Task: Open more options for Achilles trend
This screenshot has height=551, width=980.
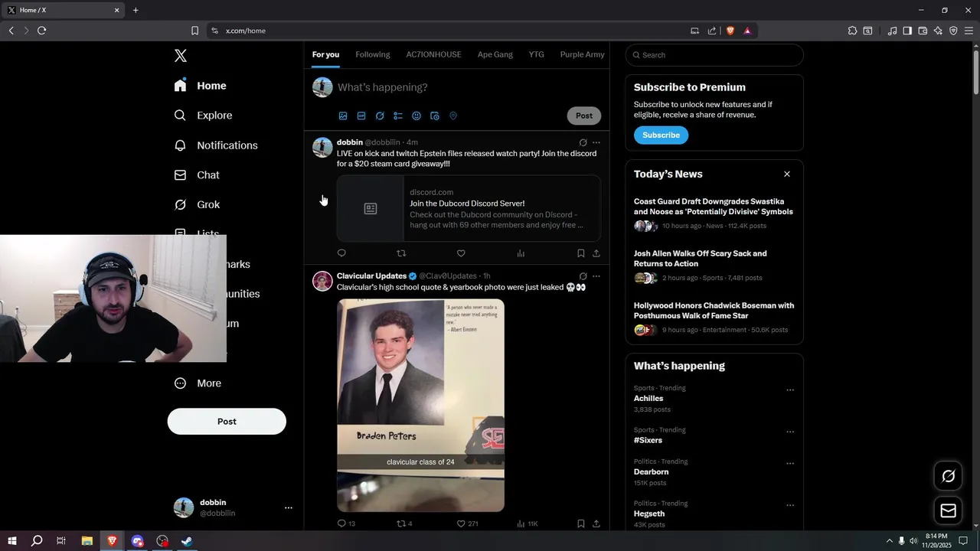Action: tap(790, 390)
